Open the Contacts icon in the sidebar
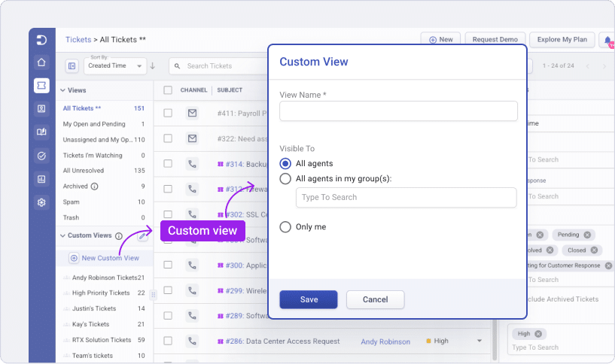615x364 pixels. point(41,108)
